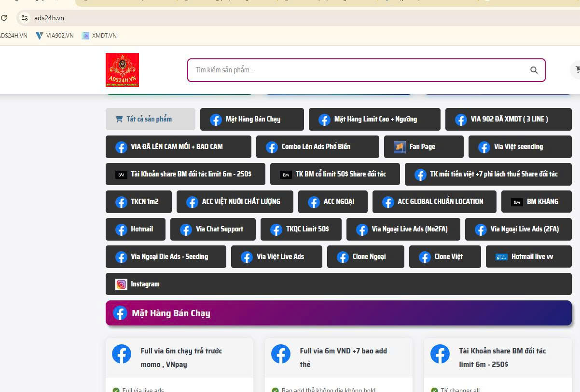580x392 pixels.
Task: Click Facebook icon on Clone Ngoại
Action: pos(343,257)
